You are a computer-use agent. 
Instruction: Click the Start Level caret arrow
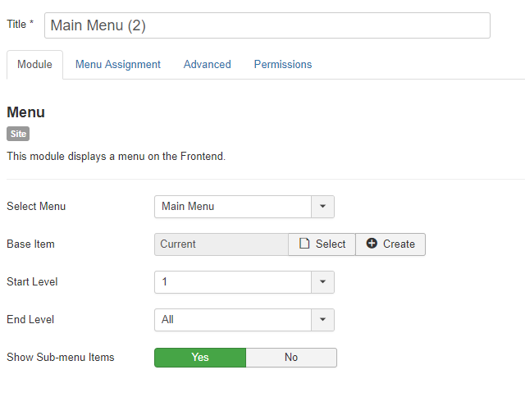pyautogui.click(x=322, y=282)
